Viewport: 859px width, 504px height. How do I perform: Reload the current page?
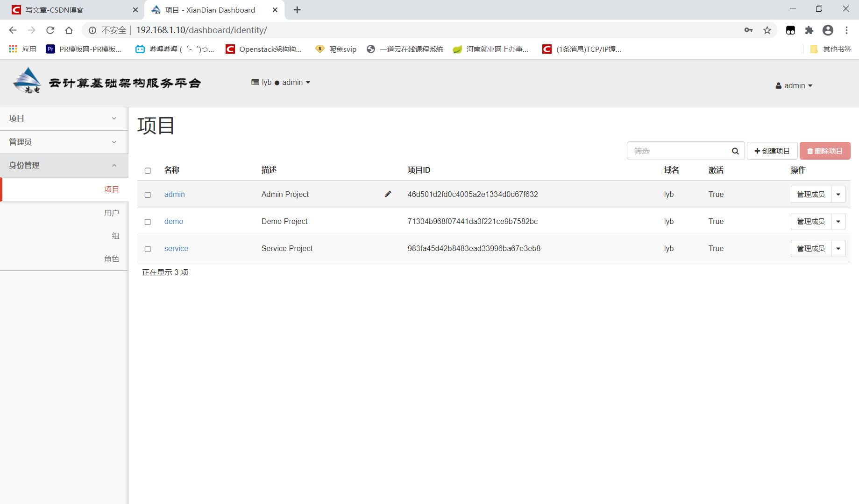click(50, 30)
